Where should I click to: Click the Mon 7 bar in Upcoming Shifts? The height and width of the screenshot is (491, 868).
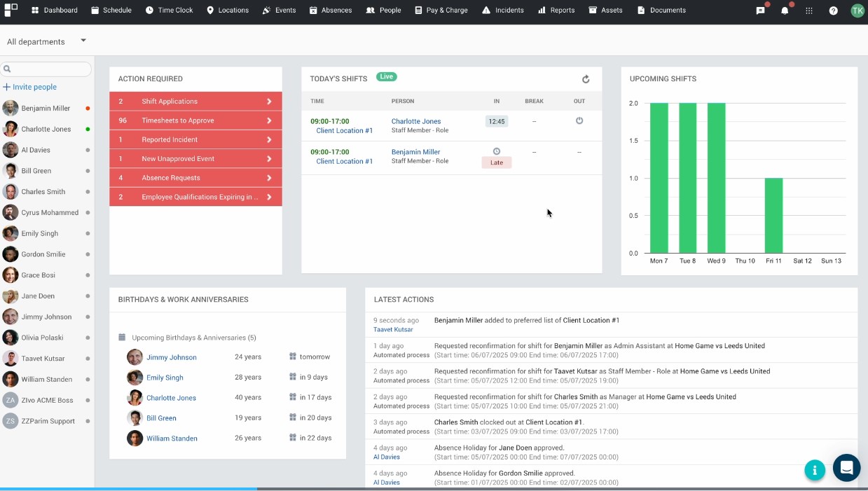(x=659, y=178)
